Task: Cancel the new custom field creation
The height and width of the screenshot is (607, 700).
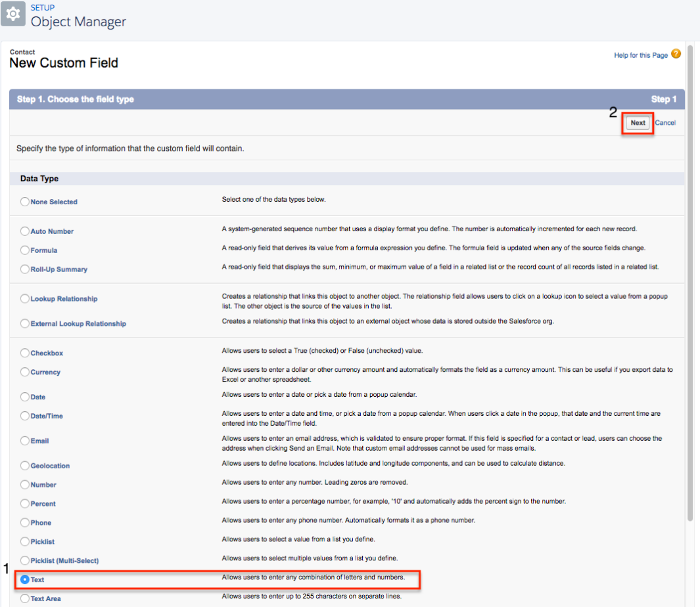Action: coord(665,123)
